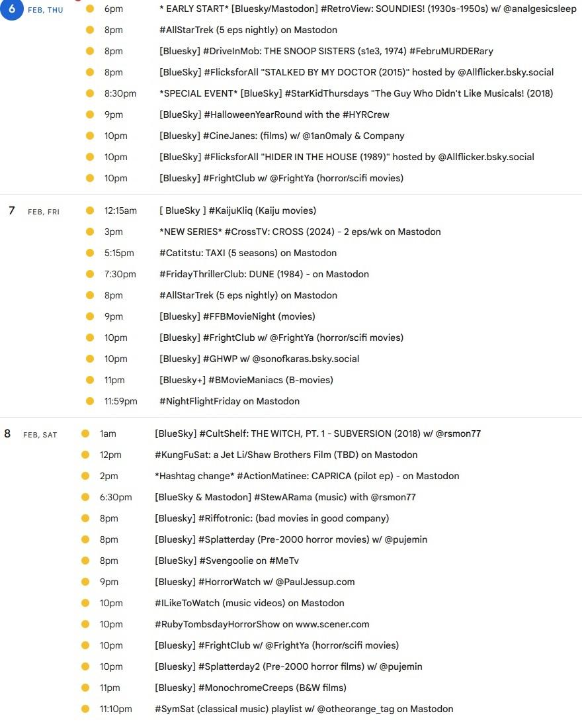This screenshot has height=728, width=582.
Task: Open the #CrossTV CROSS new series event
Action: pyautogui.click(x=300, y=232)
